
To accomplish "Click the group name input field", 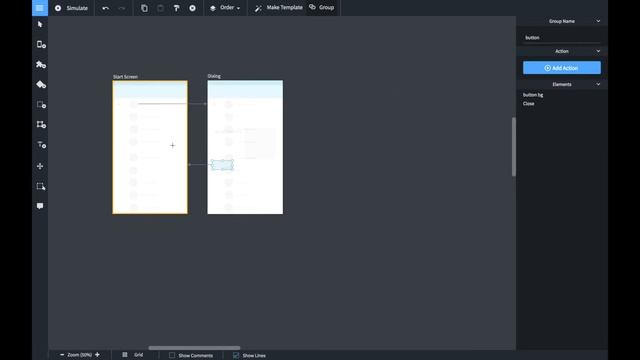I will click(562, 38).
